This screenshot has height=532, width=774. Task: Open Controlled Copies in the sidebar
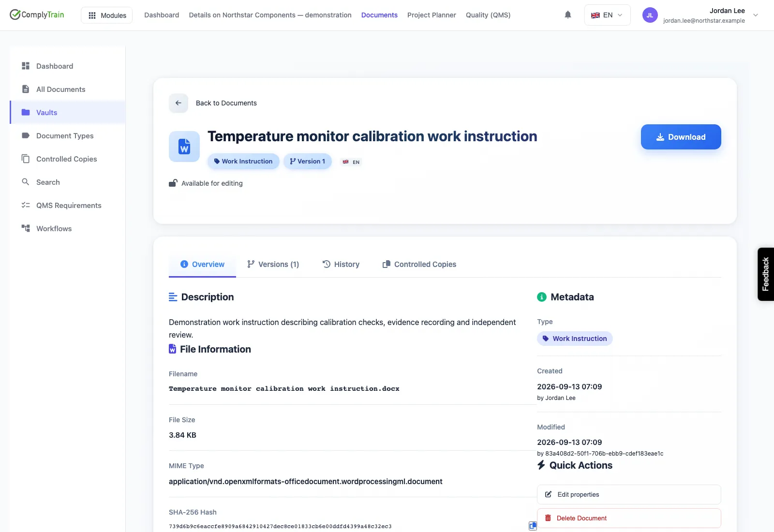[68, 159]
